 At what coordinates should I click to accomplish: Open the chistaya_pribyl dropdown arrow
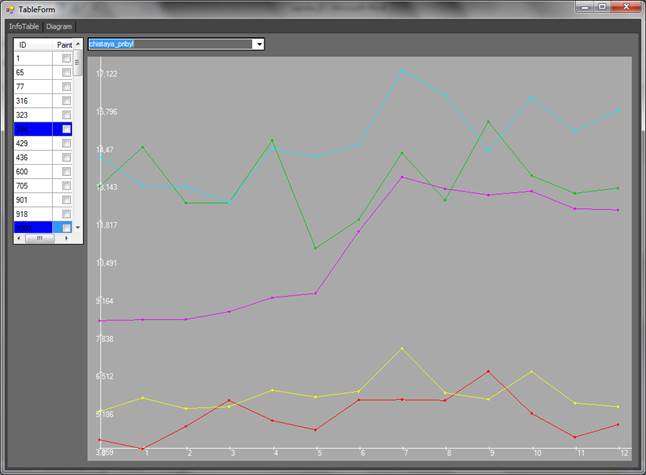259,44
